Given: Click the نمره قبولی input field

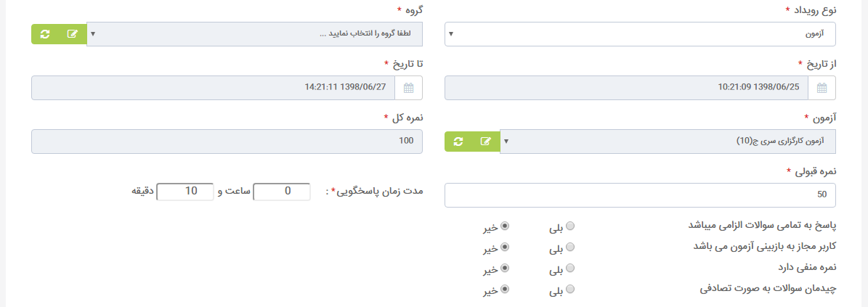Looking at the screenshot, I should pos(640,195).
